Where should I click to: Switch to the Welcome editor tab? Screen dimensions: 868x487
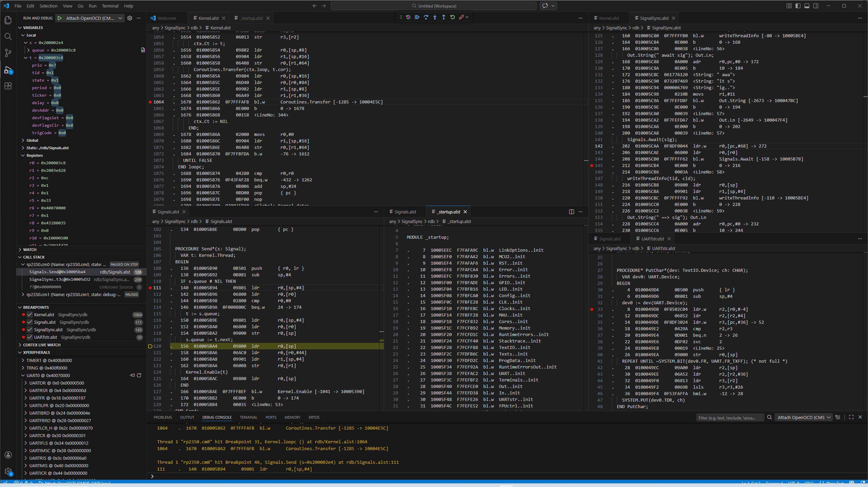point(167,18)
